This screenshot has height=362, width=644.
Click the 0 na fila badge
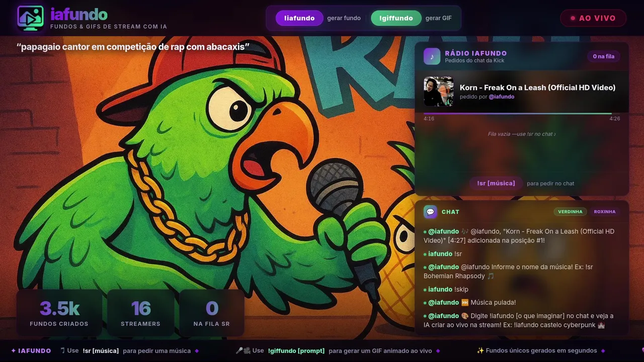click(603, 56)
